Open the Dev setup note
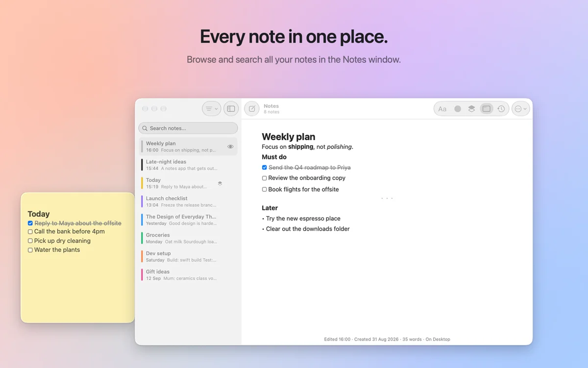588x368 pixels. [x=188, y=257]
